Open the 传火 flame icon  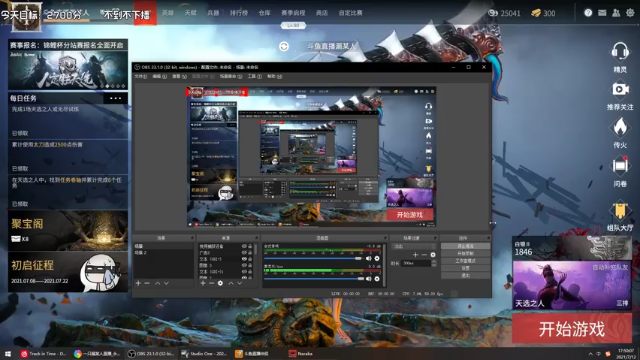[620, 127]
